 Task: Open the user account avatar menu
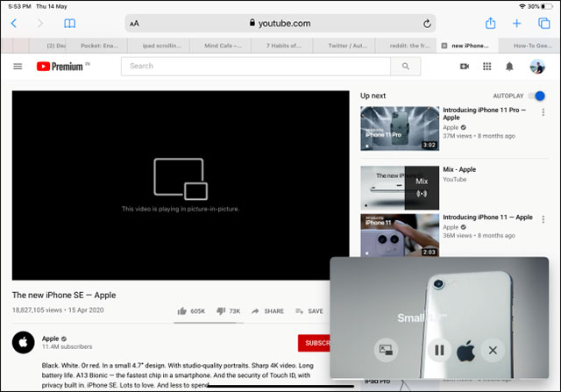(537, 67)
